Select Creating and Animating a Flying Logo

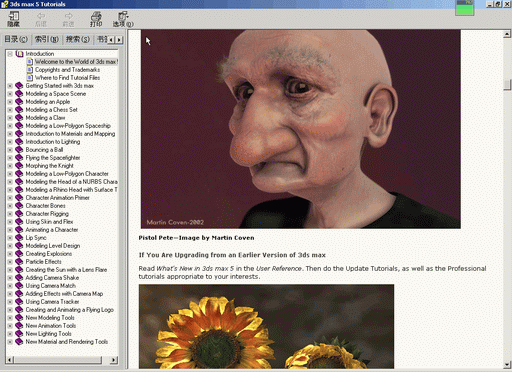click(x=70, y=310)
